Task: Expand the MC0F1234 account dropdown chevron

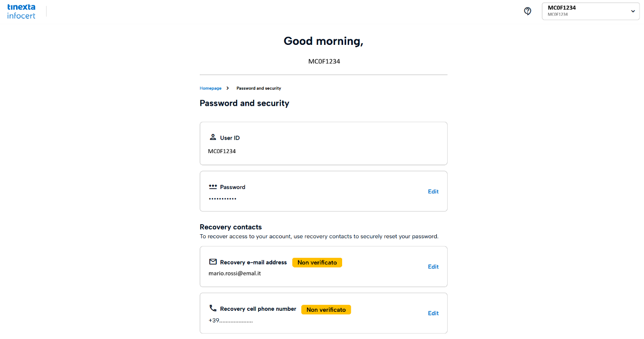Action: click(x=633, y=11)
